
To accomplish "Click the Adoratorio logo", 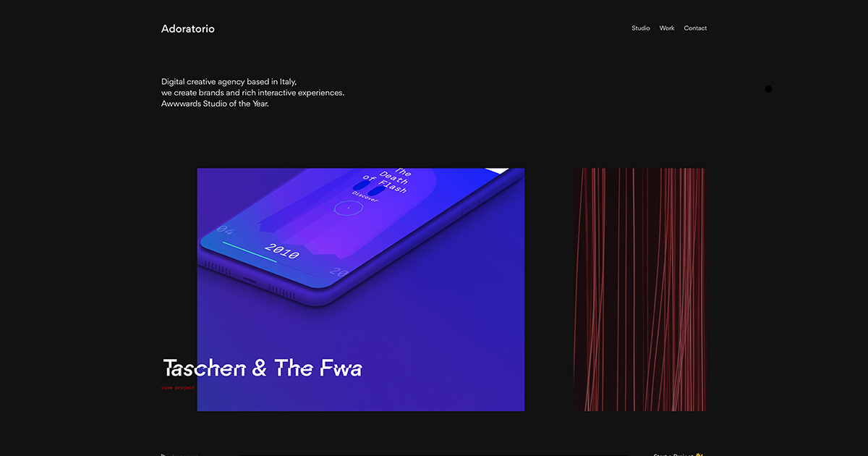I will pyautogui.click(x=188, y=29).
